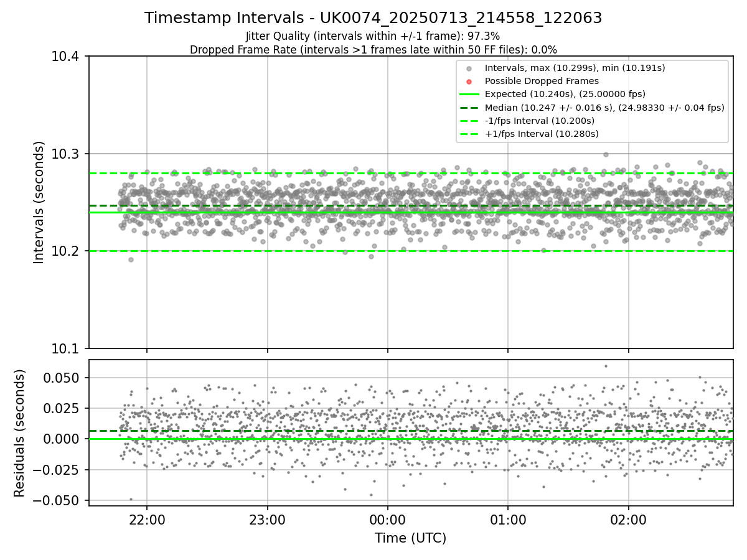Click the highest residual point near 0.06 seconds

click(x=606, y=366)
